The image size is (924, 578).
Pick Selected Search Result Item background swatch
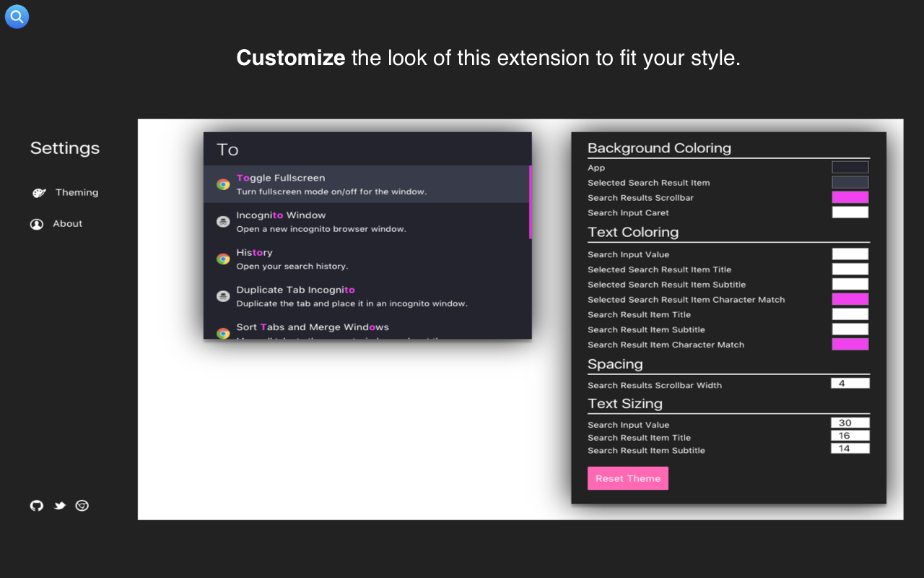(x=850, y=182)
